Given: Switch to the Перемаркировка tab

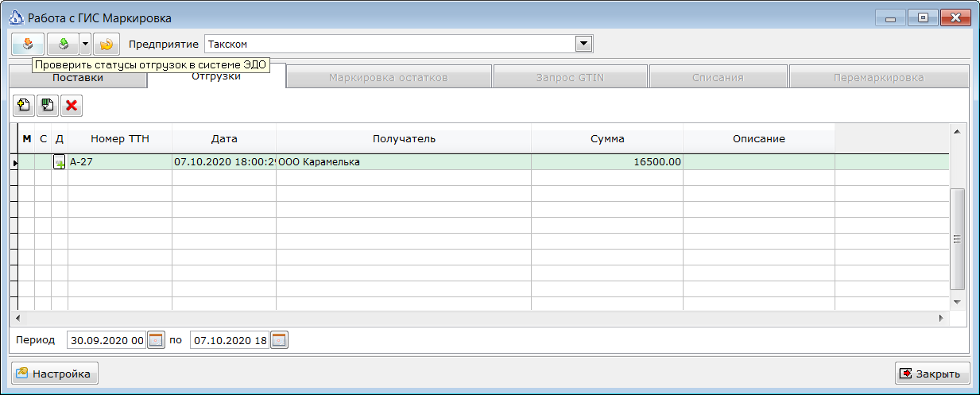Looking at the screenshot, I should coord(879,78).
